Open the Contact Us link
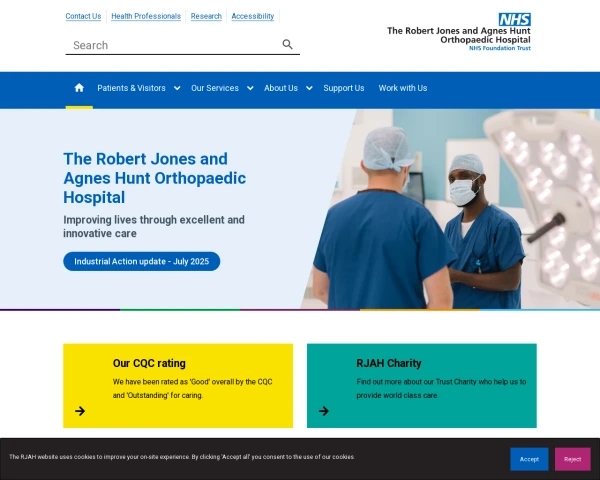600x480 pixels. click(x=83, y=16)
